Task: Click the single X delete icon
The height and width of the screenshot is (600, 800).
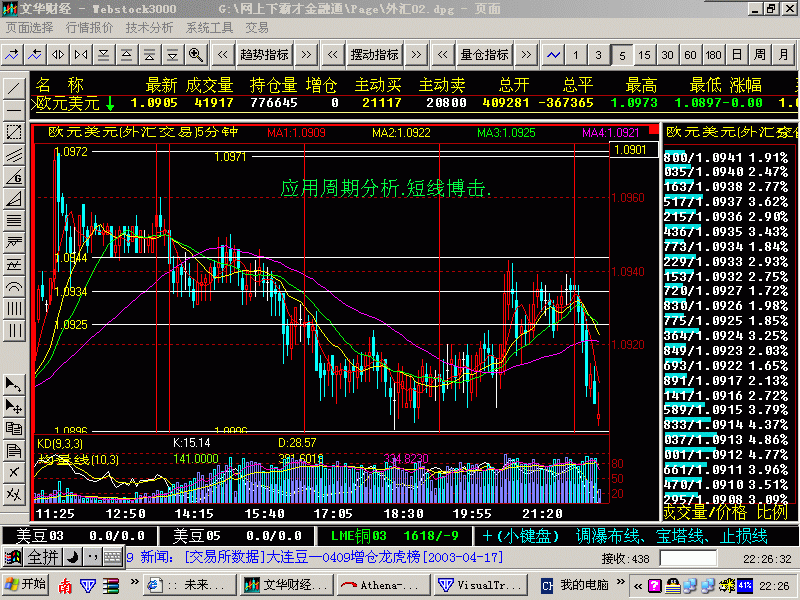Action: click(14, 472)
